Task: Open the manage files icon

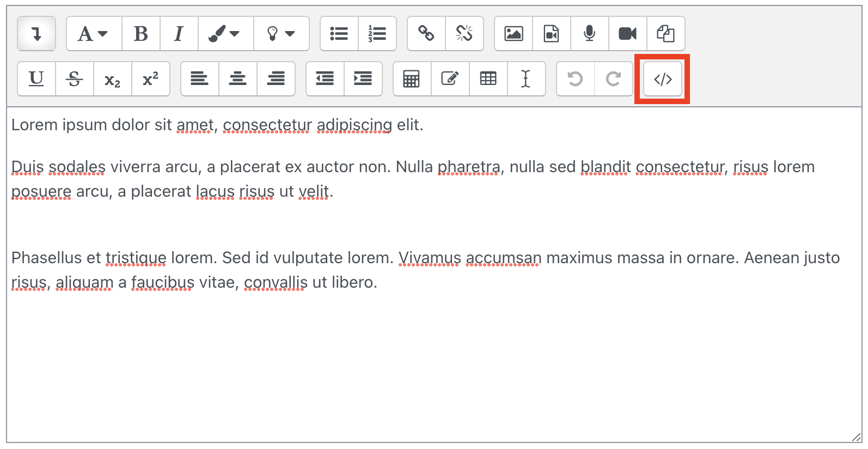Action: 665,34
